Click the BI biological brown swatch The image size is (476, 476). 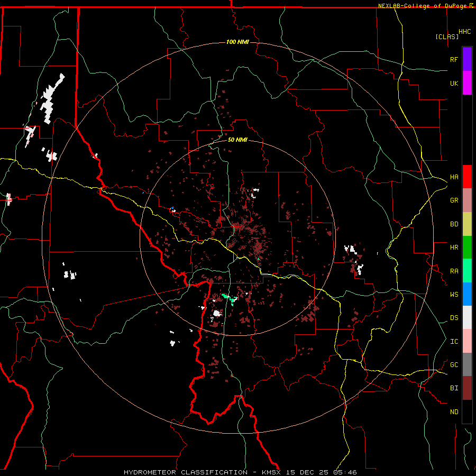coord(467,388)
